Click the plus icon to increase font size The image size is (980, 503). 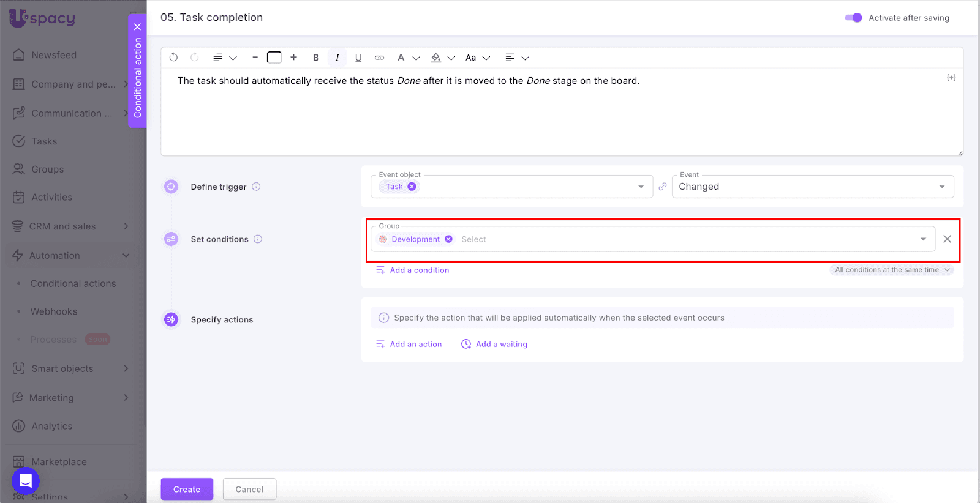(294, 58)
